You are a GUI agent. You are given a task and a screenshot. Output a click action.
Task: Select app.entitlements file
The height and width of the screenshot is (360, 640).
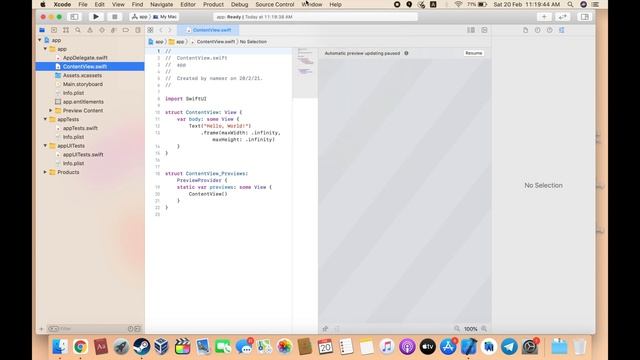pos(83,102)
